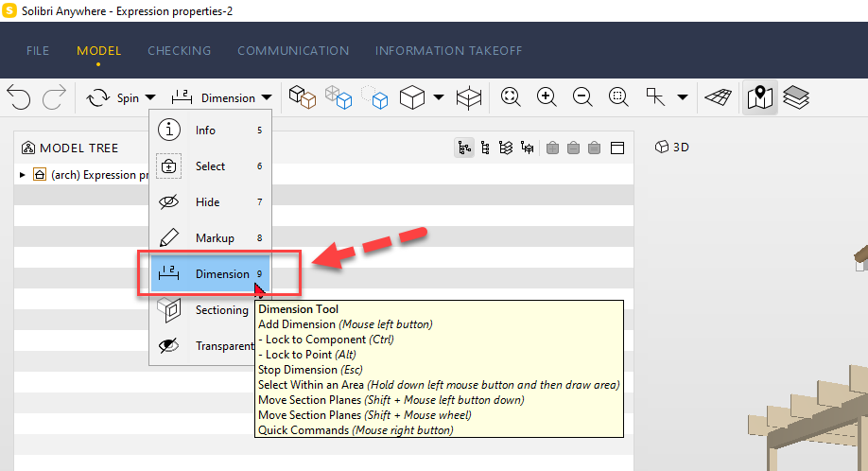Click the zoom in magnifier

[x=547, y=97]
